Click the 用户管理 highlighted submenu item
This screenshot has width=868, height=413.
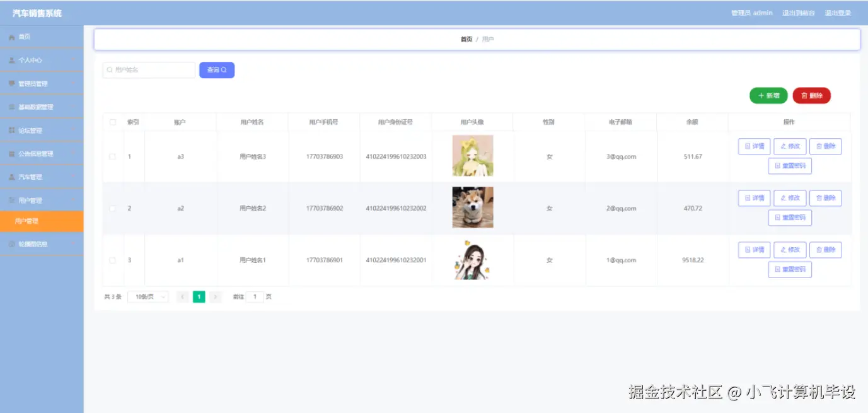click(x=42, y=221)
